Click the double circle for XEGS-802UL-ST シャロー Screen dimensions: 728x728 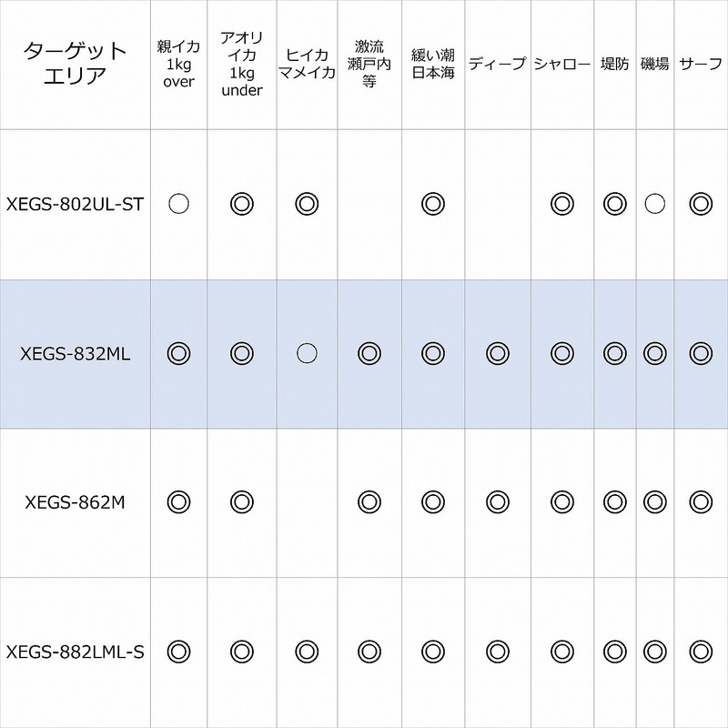[562, 204]
